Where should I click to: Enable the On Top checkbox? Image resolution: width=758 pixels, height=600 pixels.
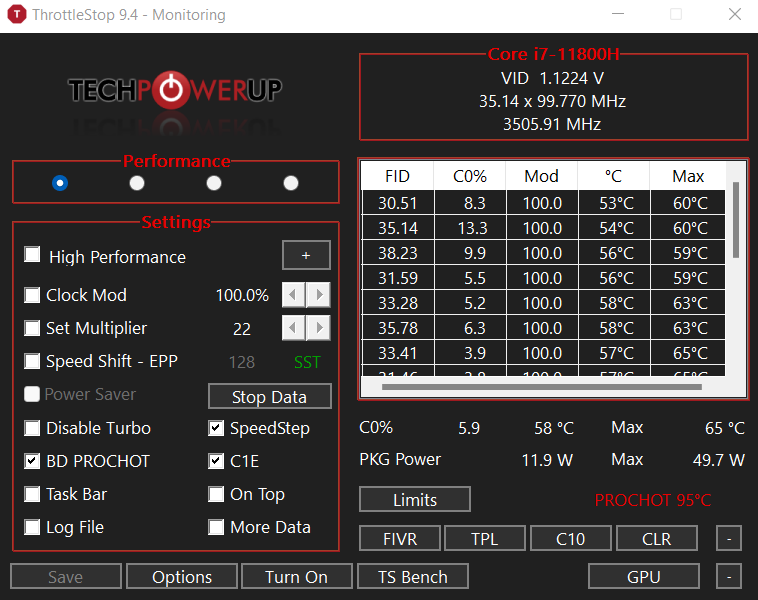(x=216, y=494)
